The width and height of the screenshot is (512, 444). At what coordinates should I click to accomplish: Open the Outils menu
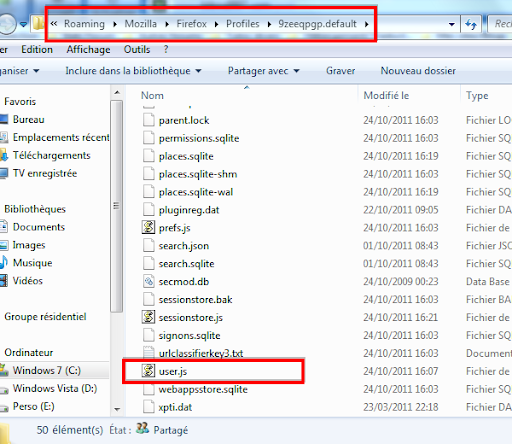137,49
